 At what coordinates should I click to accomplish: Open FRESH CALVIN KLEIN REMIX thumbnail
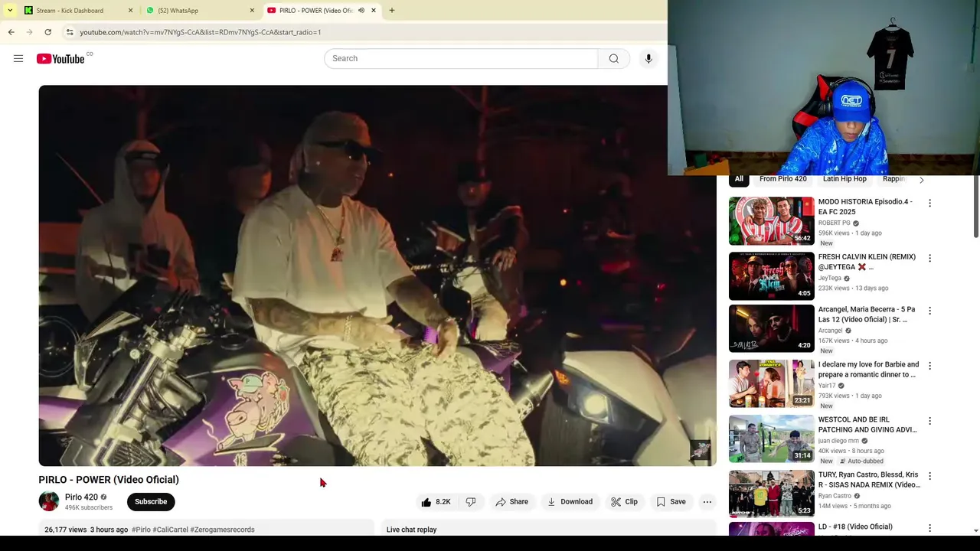771,276
